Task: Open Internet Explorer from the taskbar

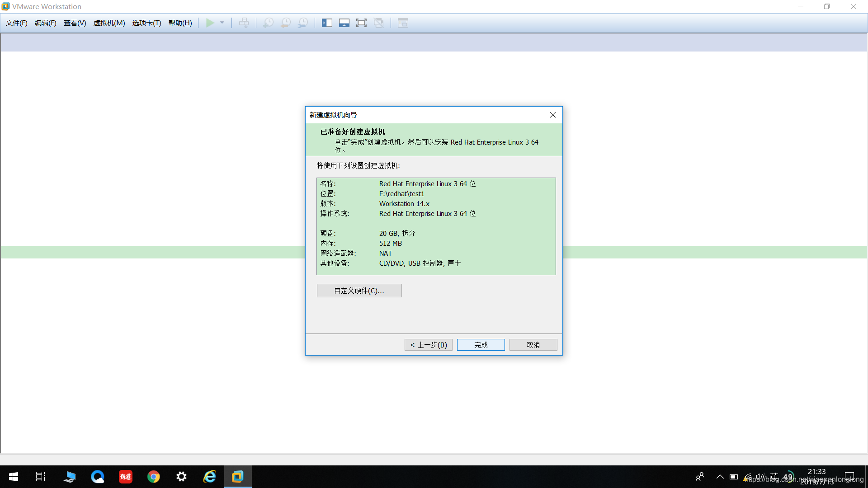Action: click(210, 477)
